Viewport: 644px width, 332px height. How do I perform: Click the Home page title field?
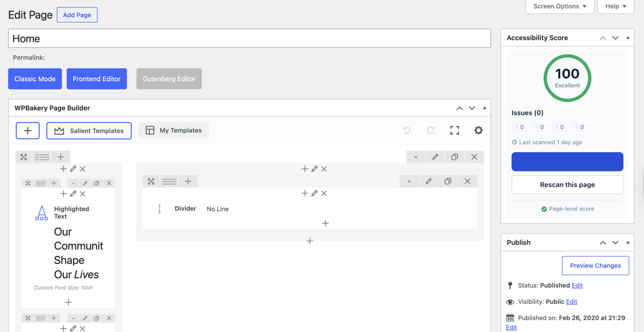coord(250,38)
